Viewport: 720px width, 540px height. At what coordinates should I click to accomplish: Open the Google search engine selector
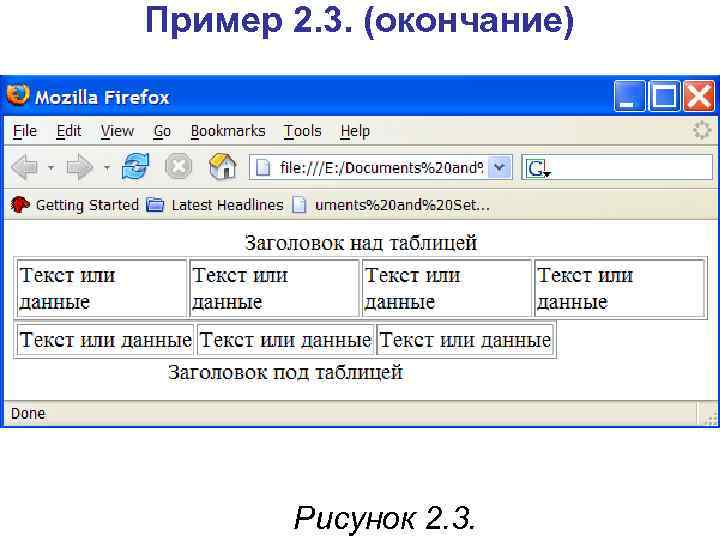[538, 169]
